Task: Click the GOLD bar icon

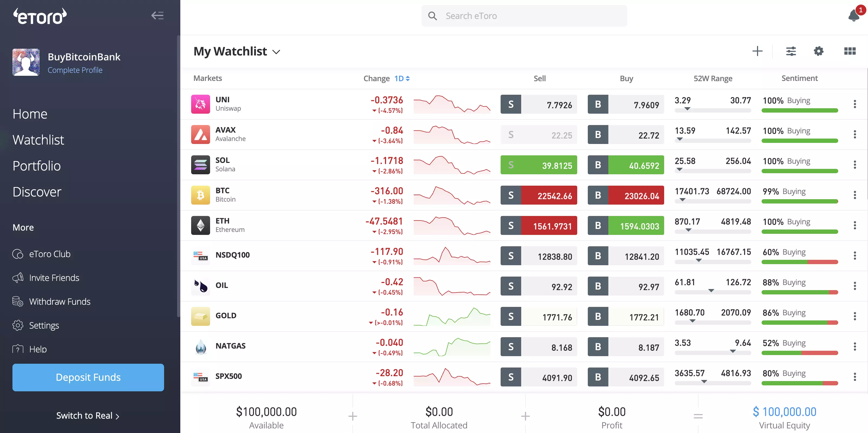Action: [x=201, y=316]
